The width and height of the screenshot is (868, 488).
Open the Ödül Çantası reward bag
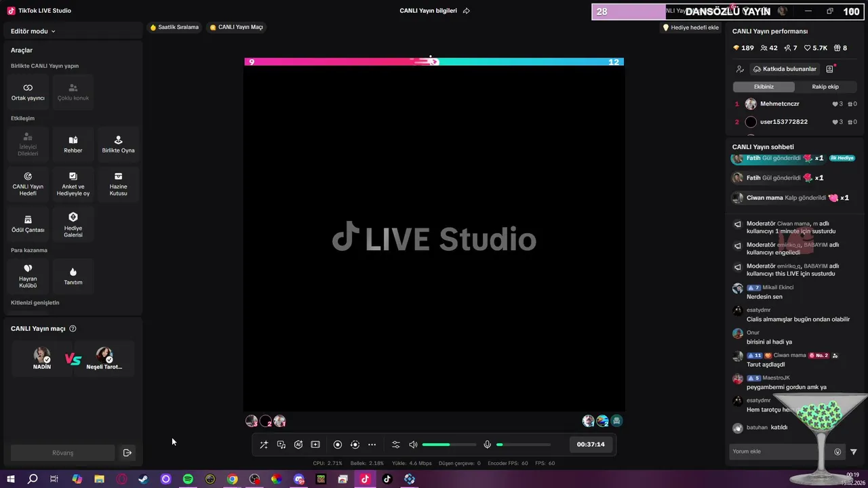(28, 224)
